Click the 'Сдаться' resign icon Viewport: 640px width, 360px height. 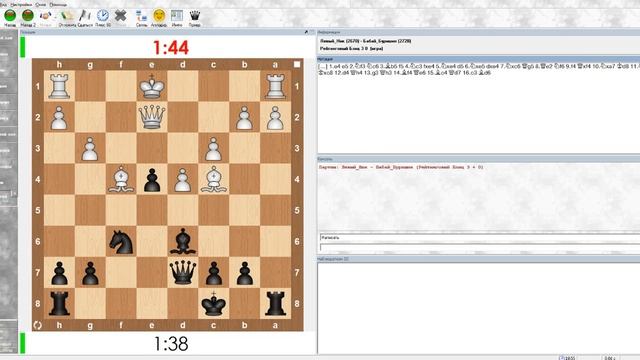tap(84, 16)
